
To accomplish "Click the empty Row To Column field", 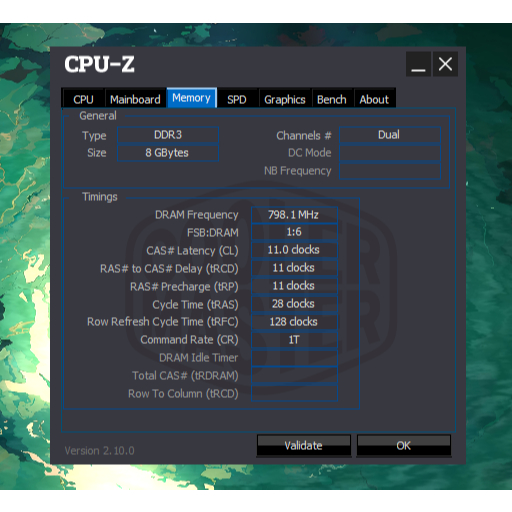I will (295, 394).
